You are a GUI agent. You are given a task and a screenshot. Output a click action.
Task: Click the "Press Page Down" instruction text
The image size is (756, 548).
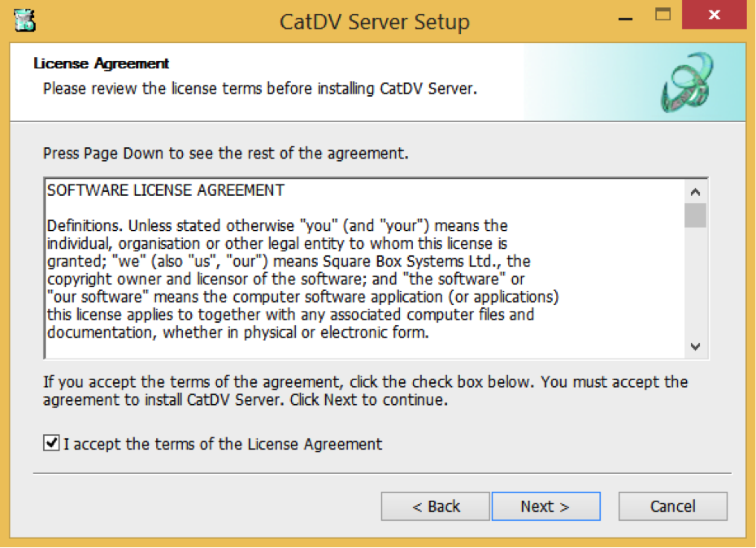[226, 153]
